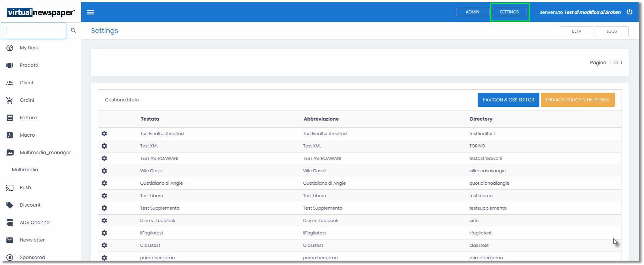Open gear settings for Quotidiano di Angie
This screenshot has width=644, height=265.
coord(104,183)
